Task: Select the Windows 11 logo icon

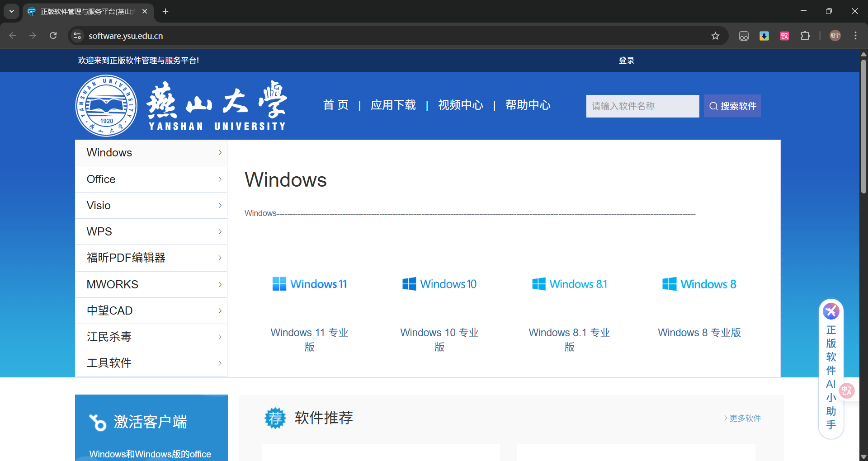Action: [279, 283]
